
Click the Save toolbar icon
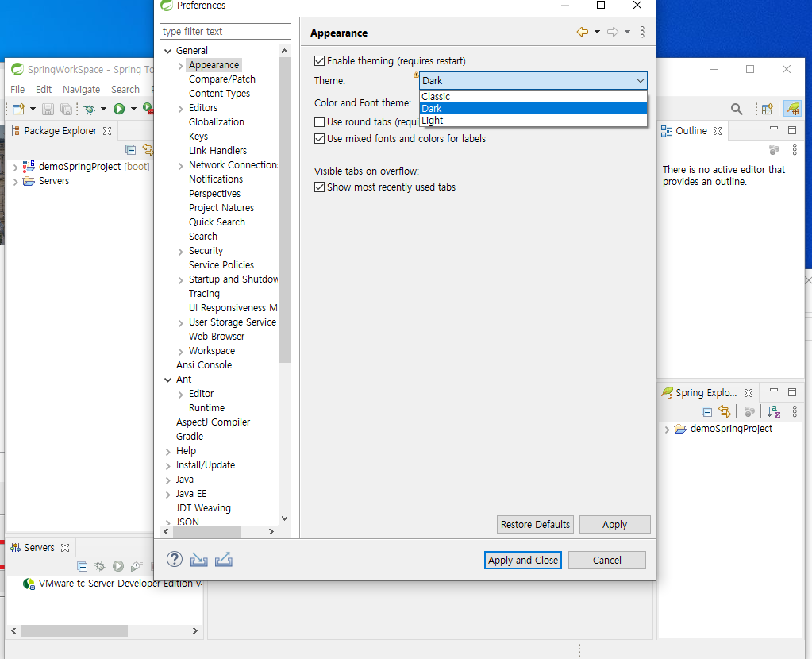48,109
